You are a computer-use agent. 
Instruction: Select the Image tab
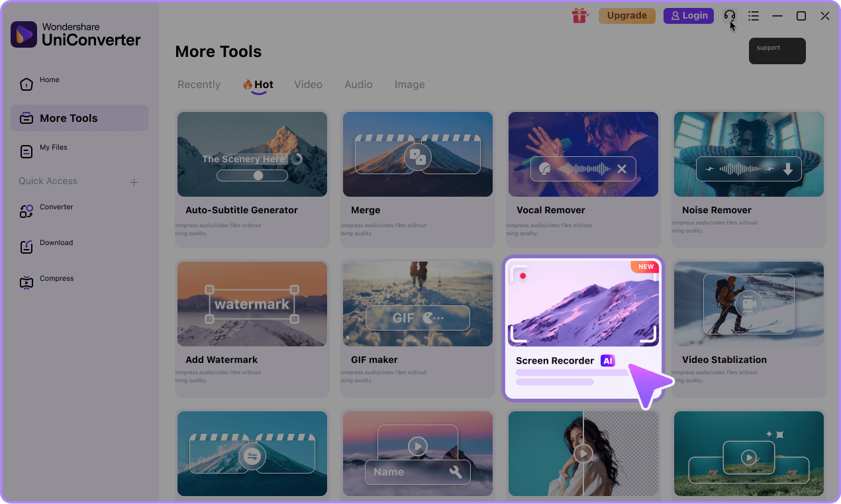tap(409, 84)
